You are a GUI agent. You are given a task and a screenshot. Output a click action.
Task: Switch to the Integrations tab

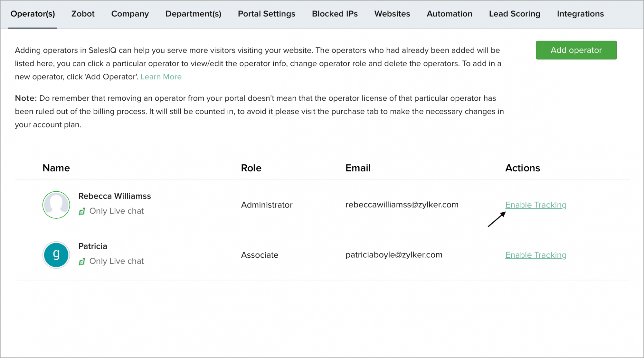click(x=580, y=14)
